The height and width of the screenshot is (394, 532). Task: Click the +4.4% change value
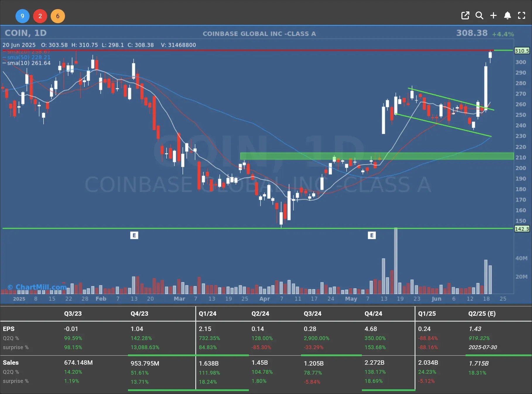coord(503,34)
